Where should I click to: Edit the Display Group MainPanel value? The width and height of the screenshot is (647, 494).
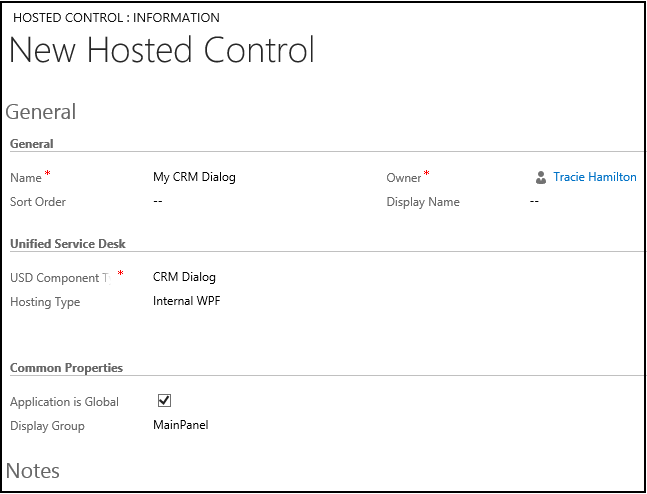pyautogui.click(x=181, y=425)
